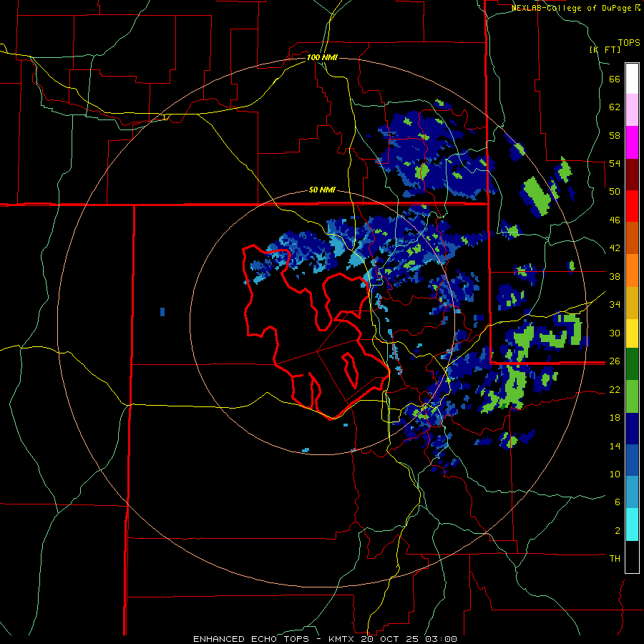Click the 'TOPS' legend heading
Image resolution: width=644 pixels, height=644 pixels.
pos(629,43)
